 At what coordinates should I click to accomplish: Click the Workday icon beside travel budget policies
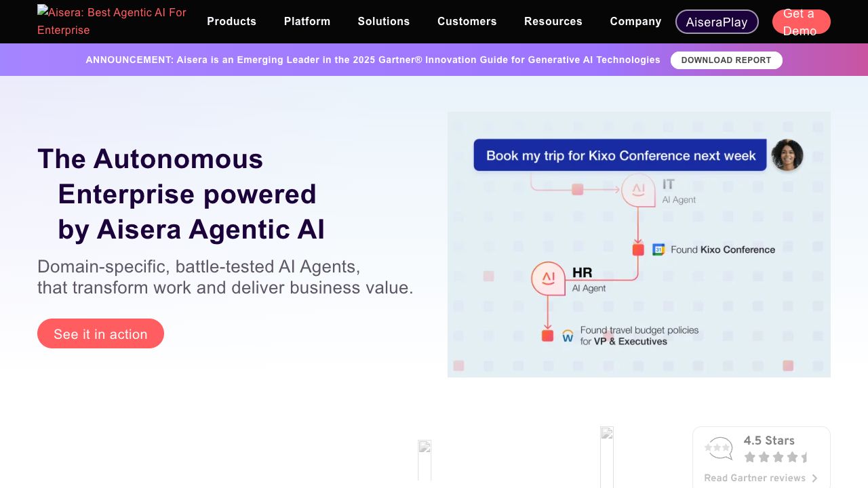tap(568, 336)
